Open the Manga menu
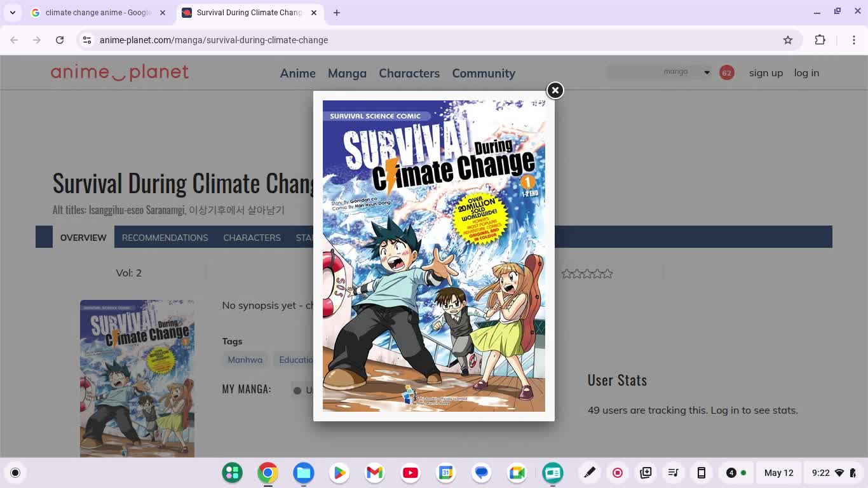Image resolution: width=868 pixels, height=488 pixels. coord(347,73)
